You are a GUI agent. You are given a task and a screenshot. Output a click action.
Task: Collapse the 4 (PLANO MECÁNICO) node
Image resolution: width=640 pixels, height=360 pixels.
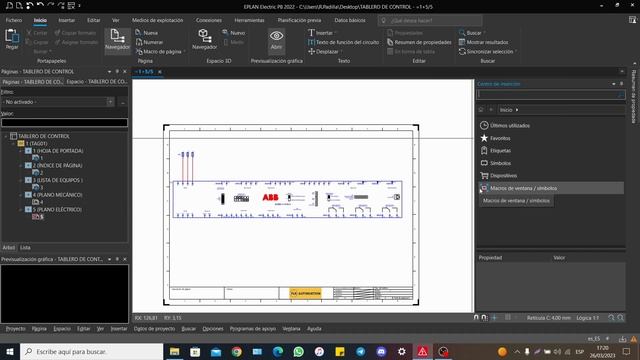click(x=20, y=195)
